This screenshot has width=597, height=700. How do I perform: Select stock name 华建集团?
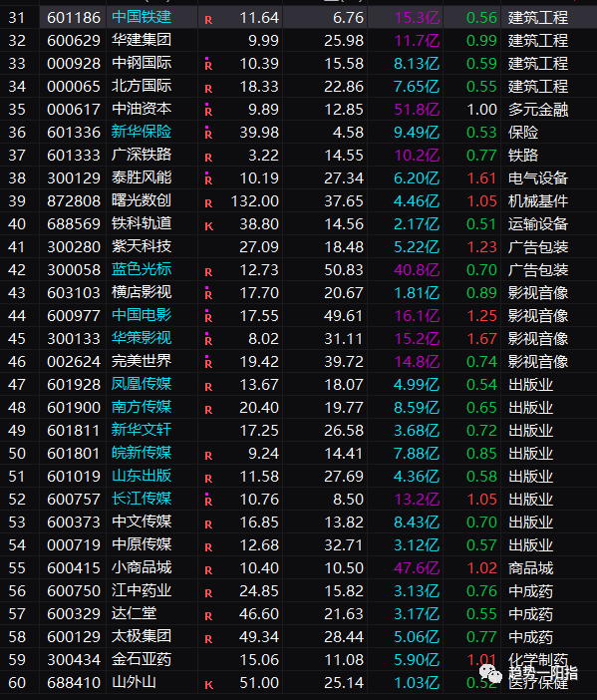coord(142,40)
